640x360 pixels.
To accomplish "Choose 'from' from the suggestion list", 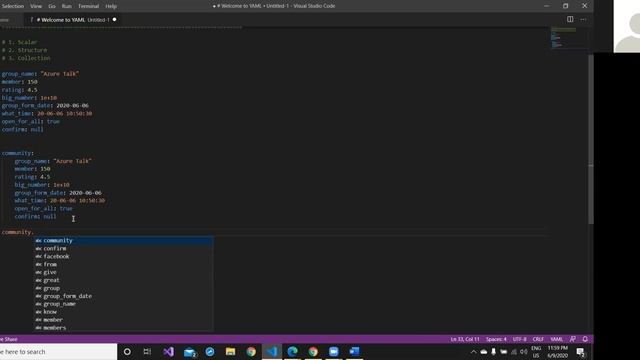I will pos(123,264).
